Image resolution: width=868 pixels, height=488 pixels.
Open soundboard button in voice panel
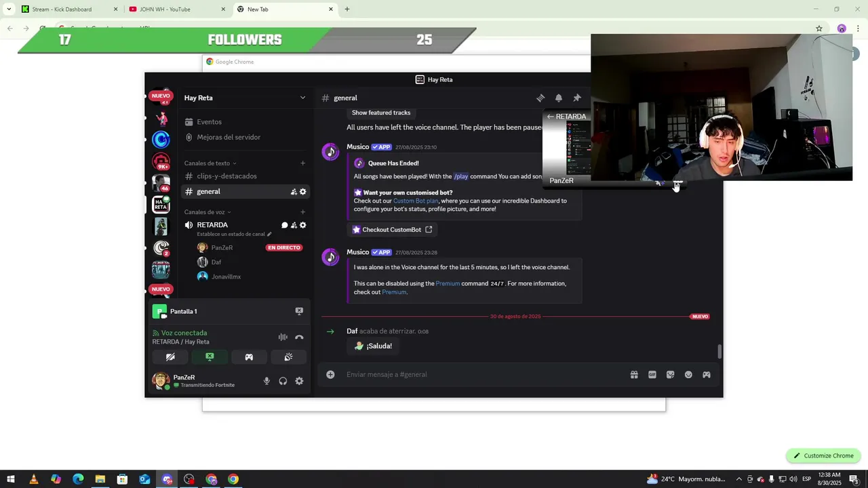288,357
